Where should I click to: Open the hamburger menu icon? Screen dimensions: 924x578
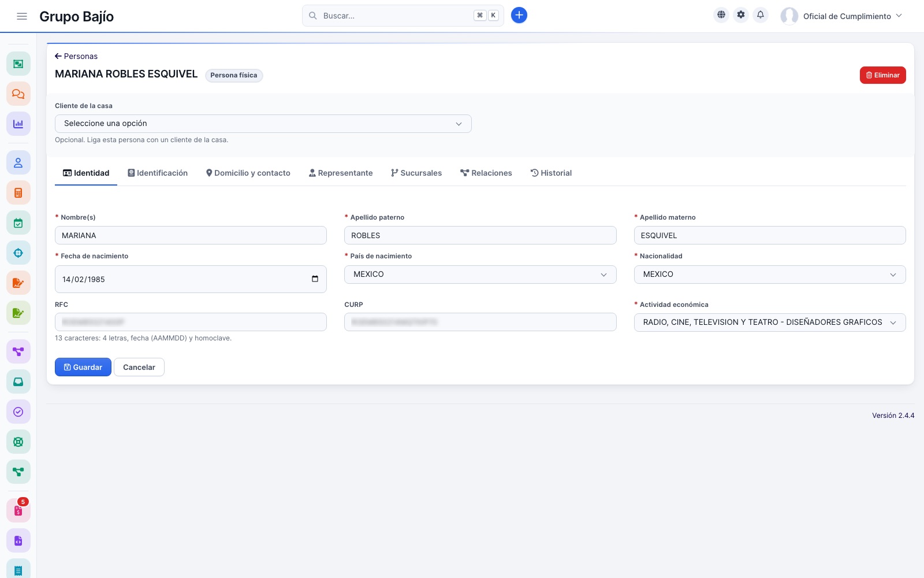22,16
